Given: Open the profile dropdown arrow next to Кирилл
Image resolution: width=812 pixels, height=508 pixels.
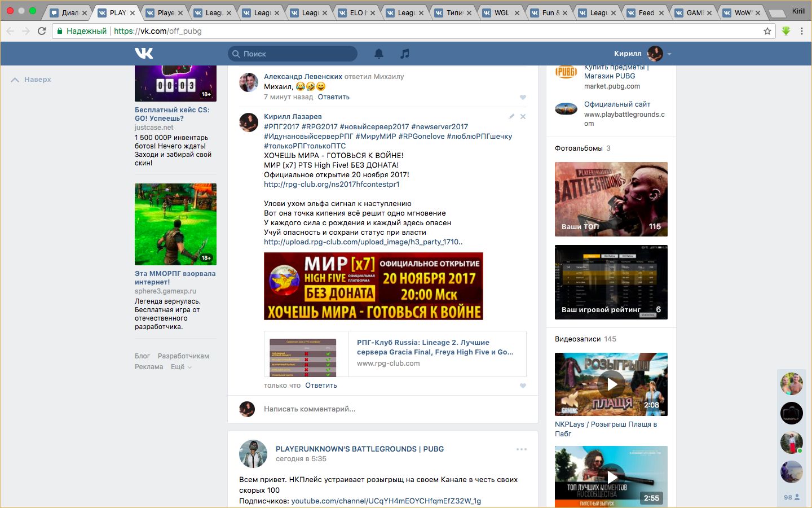Looking at the screenshot, I should tap(669, 54).
